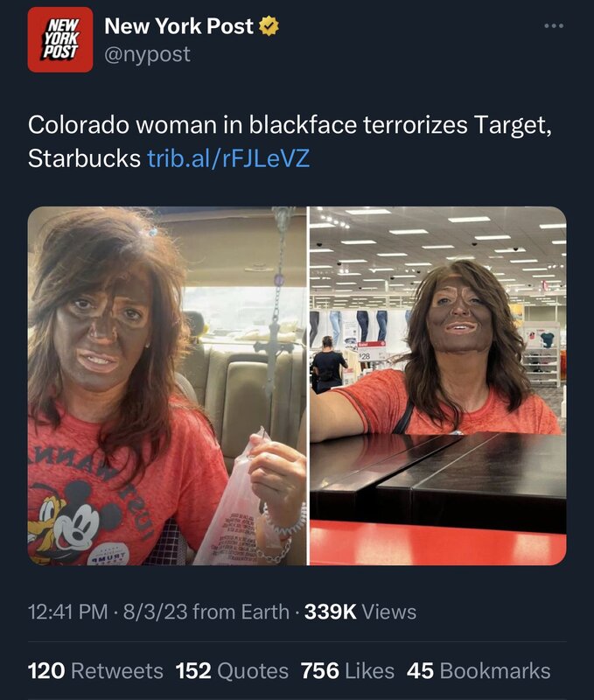Click the word 'Starbucks' in the tweet
The width and height of the screenshot is (594, 700).
coord(84,157)
